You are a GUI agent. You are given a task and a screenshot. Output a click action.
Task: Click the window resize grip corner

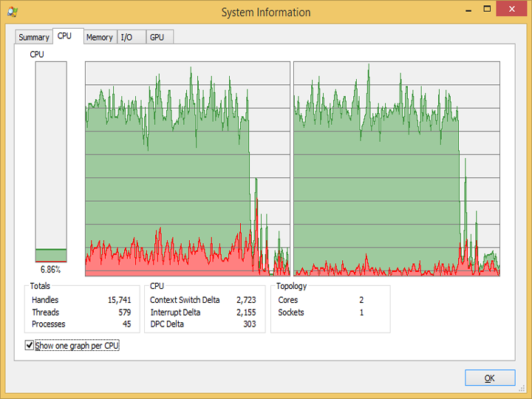[x=522, y=389]
